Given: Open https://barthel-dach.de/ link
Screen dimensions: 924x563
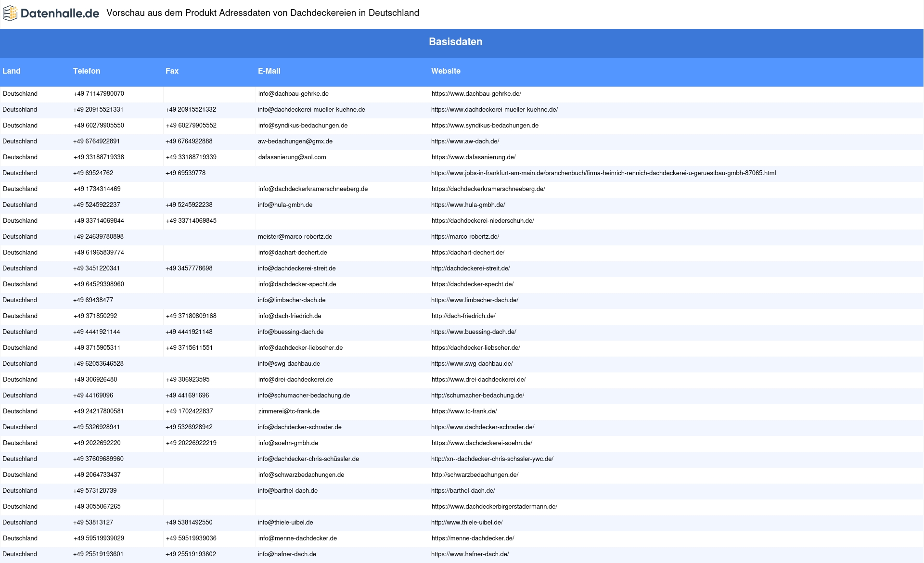Looking at the screenshot, I should [x=463, y=491].
